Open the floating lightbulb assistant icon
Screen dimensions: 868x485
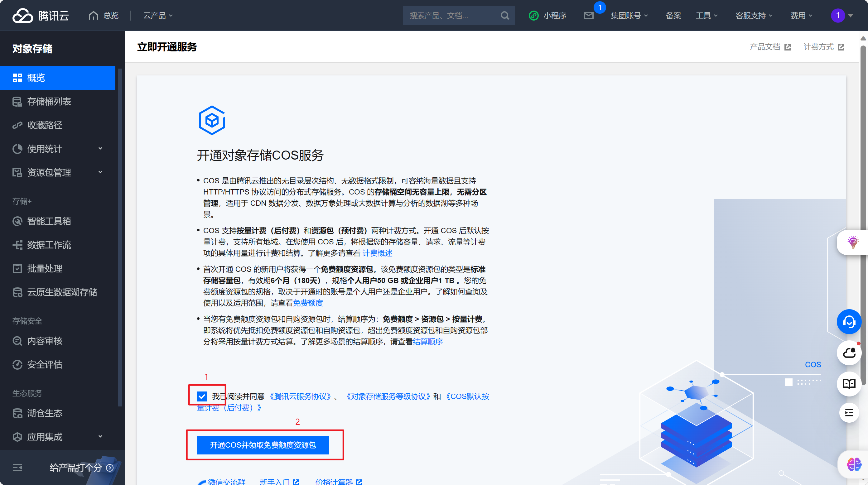coord(853,242)
